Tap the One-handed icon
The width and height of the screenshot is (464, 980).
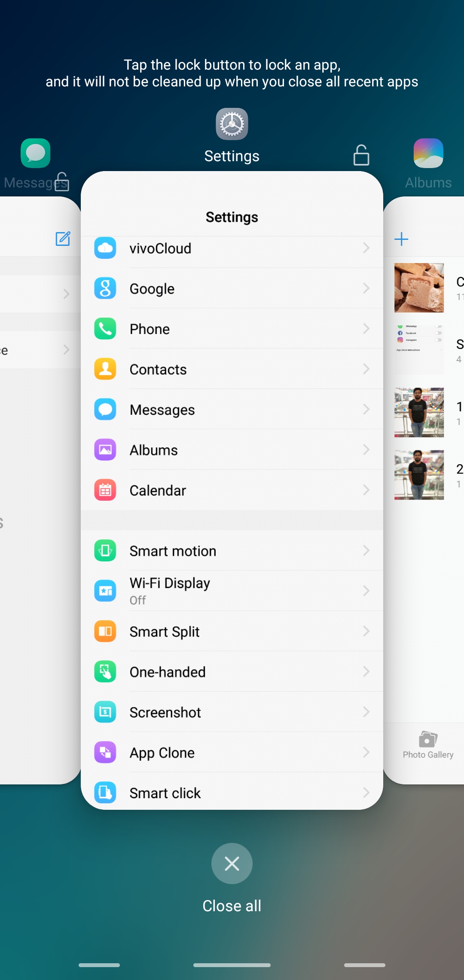(105, 672)
